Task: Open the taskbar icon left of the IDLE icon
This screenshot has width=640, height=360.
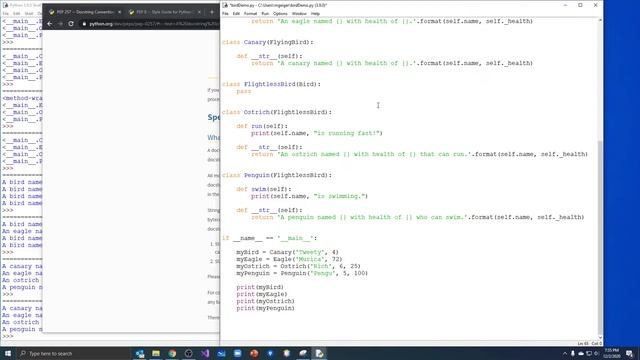Action: pos(303,353)
